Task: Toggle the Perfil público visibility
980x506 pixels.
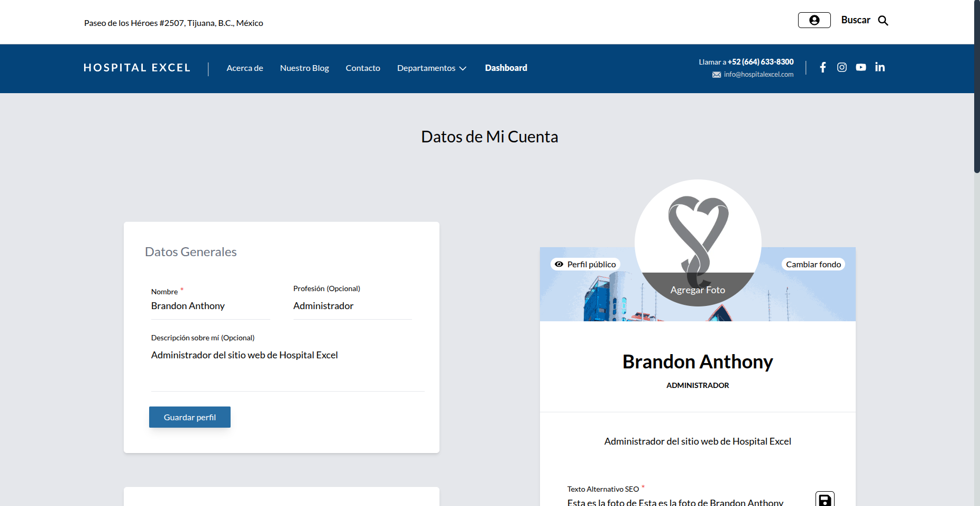Action: click(585, 264)
